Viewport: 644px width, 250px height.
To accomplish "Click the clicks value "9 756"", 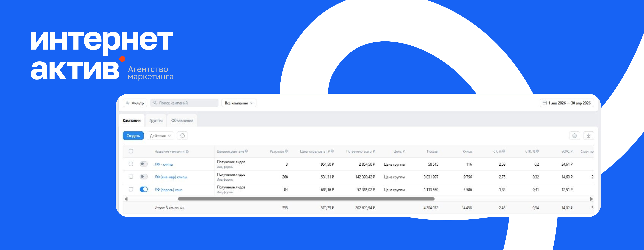I will pos(468,177).
